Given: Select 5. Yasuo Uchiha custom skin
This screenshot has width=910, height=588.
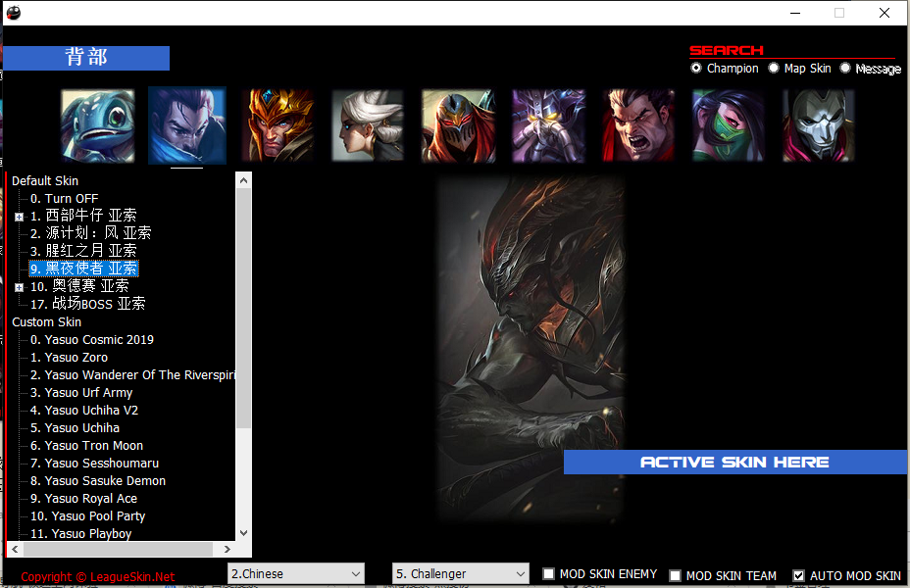Looking at the screenshot, I should click(75, 428).
